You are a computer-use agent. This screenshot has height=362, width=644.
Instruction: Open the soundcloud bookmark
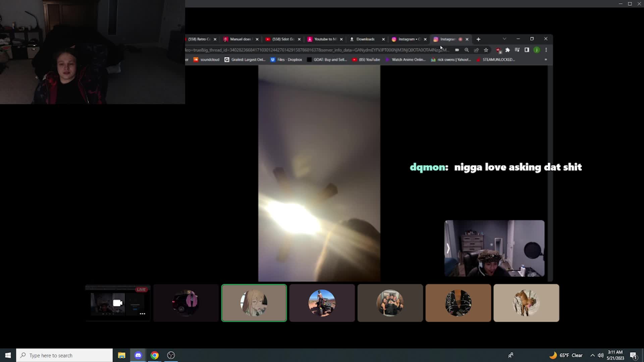click(x=206, y=60)
